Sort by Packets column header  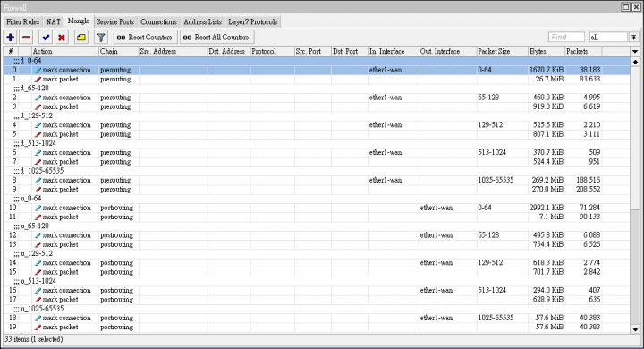click(x=583, y=51)
